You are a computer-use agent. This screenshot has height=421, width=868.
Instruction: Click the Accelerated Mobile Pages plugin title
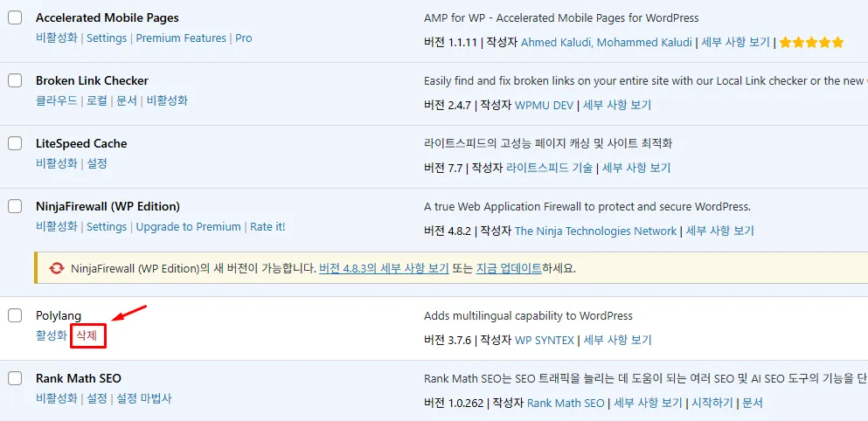click(108, 18)
